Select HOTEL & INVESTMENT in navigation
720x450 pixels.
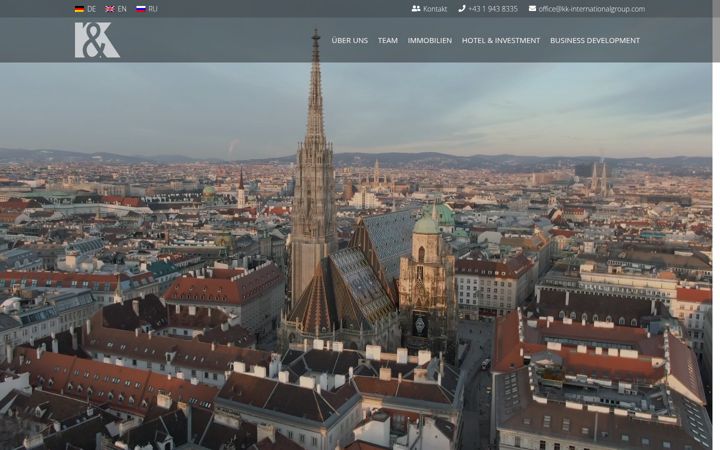(x=501, y=40)
